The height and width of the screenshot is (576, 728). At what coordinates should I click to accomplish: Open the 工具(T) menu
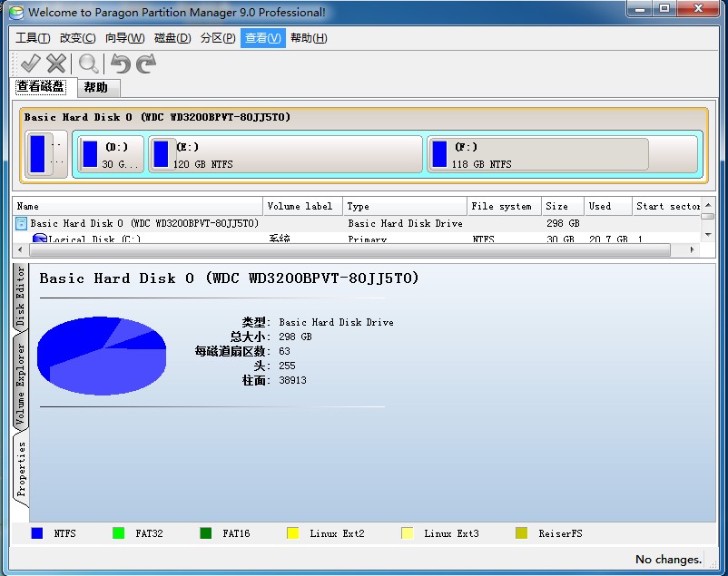(x=33, y=38)
